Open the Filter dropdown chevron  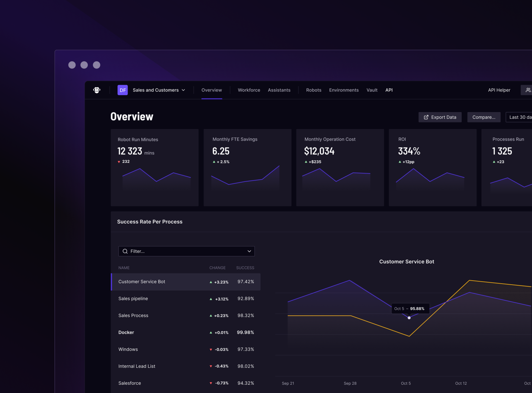pyautogui.click(x=249, y=251)
